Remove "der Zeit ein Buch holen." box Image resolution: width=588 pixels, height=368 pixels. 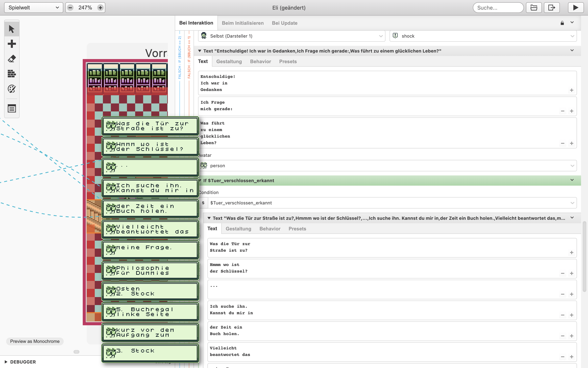(562, 336)
